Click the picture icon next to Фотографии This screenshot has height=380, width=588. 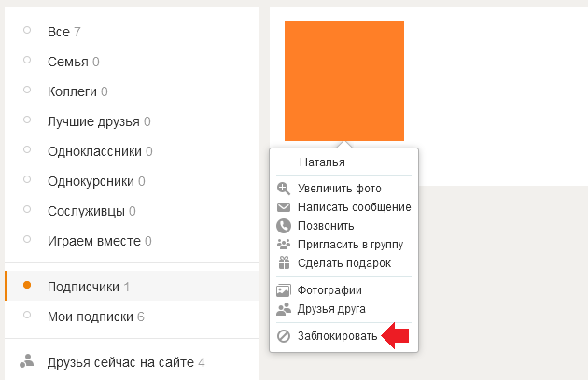[x=284, y=290]
